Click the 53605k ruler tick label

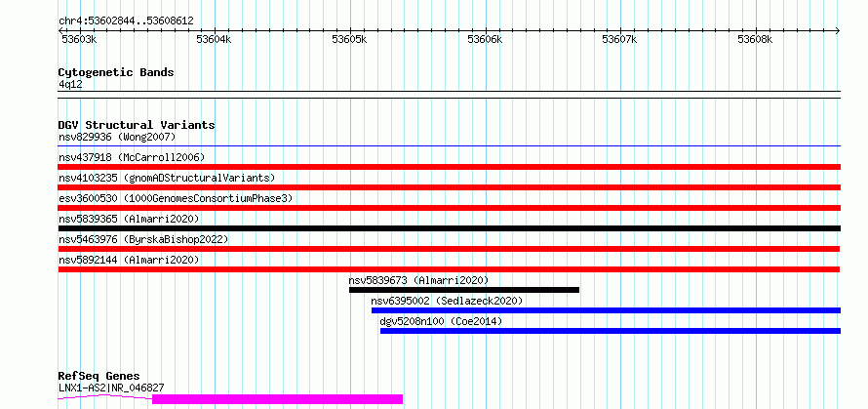coord(349,39)
